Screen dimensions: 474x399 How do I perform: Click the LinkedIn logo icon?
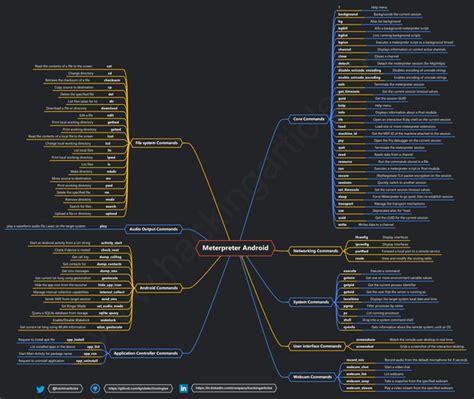tap(184, 388)
